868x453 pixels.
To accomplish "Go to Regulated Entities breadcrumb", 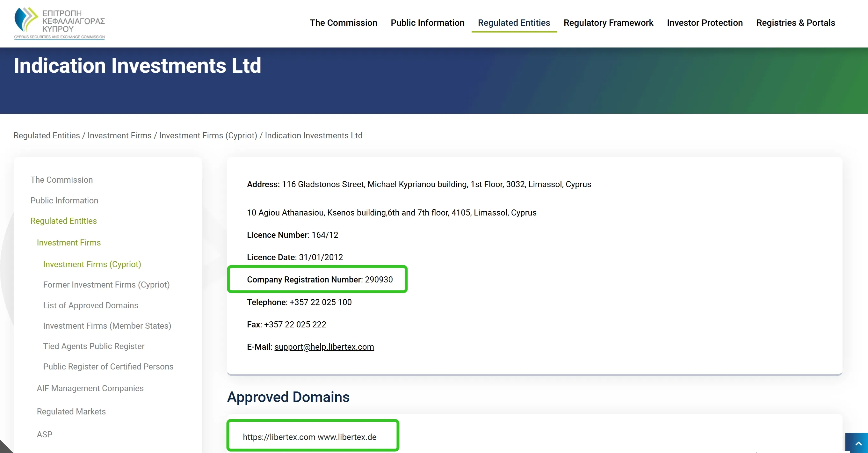I will 47,135.
